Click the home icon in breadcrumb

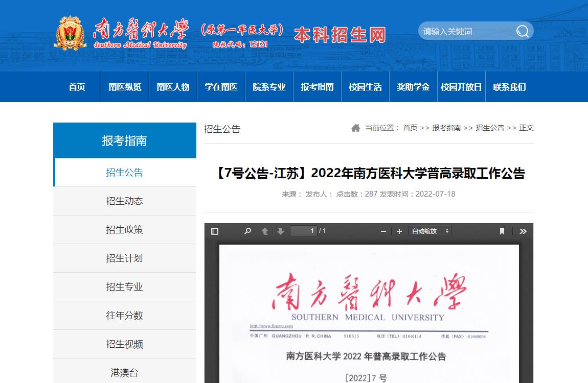pyautogui.click(x=355, y=128)
